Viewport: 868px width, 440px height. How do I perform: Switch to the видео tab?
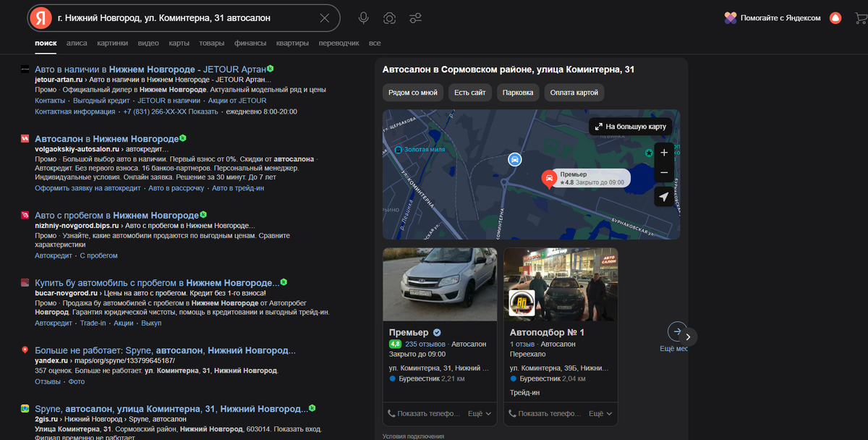(148, 43)
